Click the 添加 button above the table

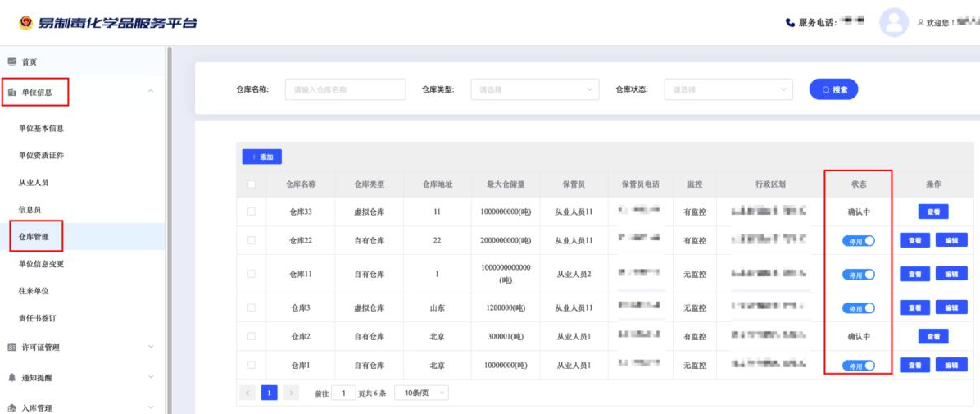(261, 157)
